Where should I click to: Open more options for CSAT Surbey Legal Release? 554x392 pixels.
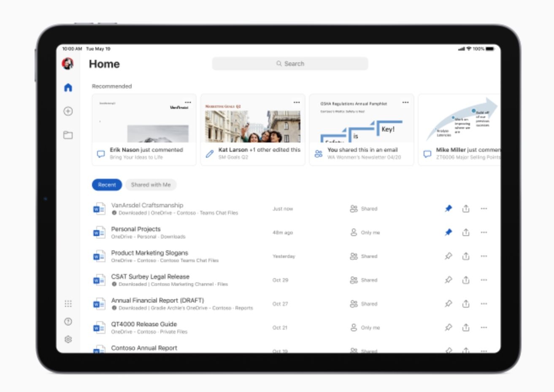click(484, 280)
